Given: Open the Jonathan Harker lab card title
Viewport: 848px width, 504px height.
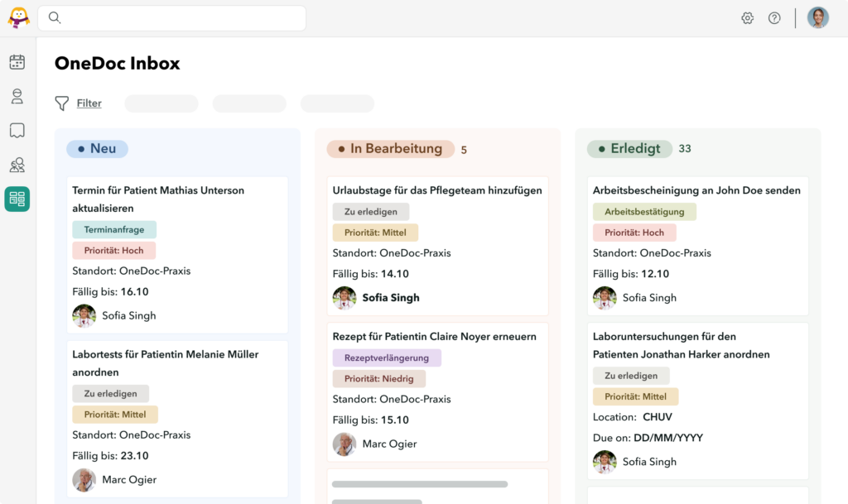Looking at the screenshot, I should (x=681, y=345).
